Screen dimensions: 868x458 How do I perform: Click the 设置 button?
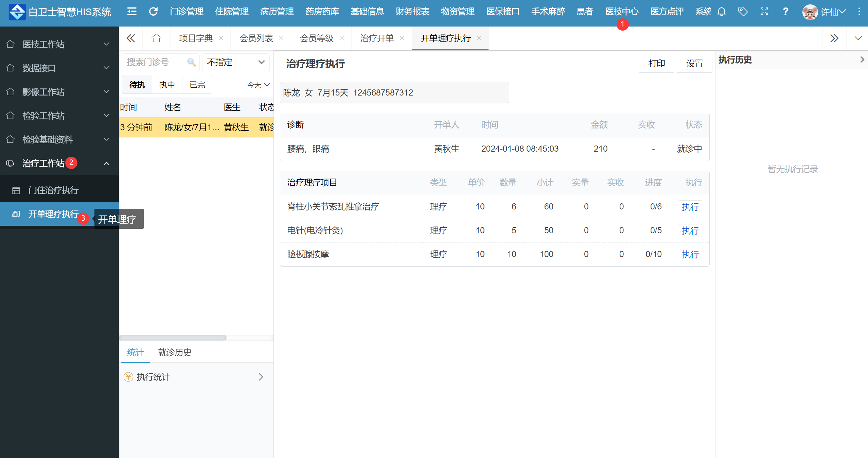pos(694,63)
